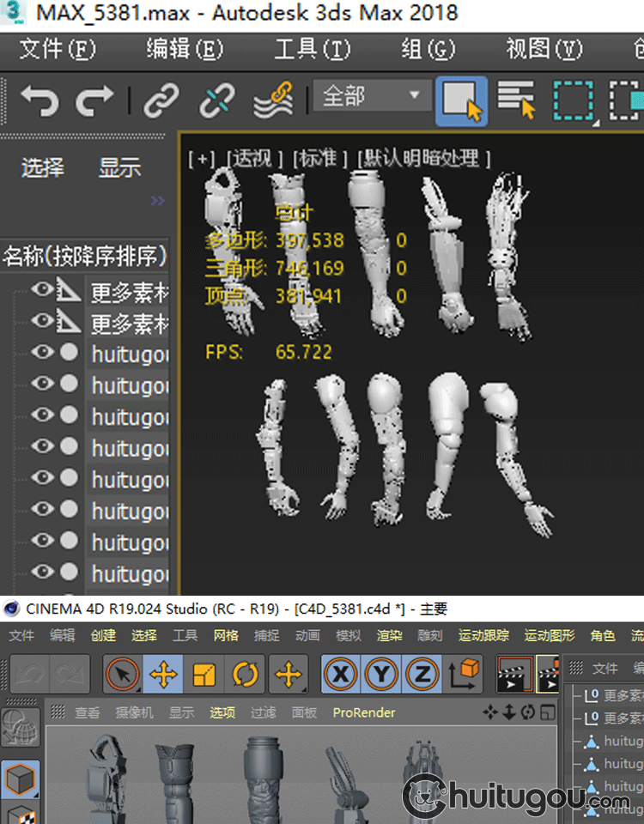Open the 工具(T) menu in 3ds Max
Image resolution: width=644 pixels, height=824 pixels.
tap(313, 50)
